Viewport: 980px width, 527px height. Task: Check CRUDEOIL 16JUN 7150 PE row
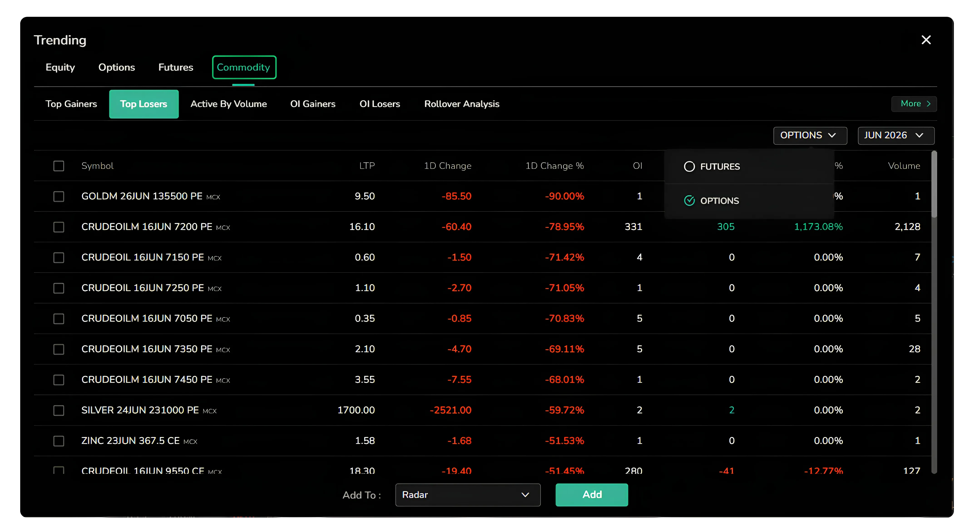click(x=59, y=257)
